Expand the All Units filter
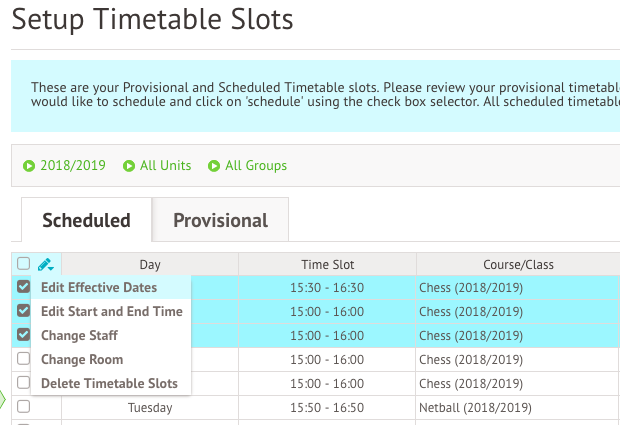This screenshot has width=620, height=425. point(165,165)
